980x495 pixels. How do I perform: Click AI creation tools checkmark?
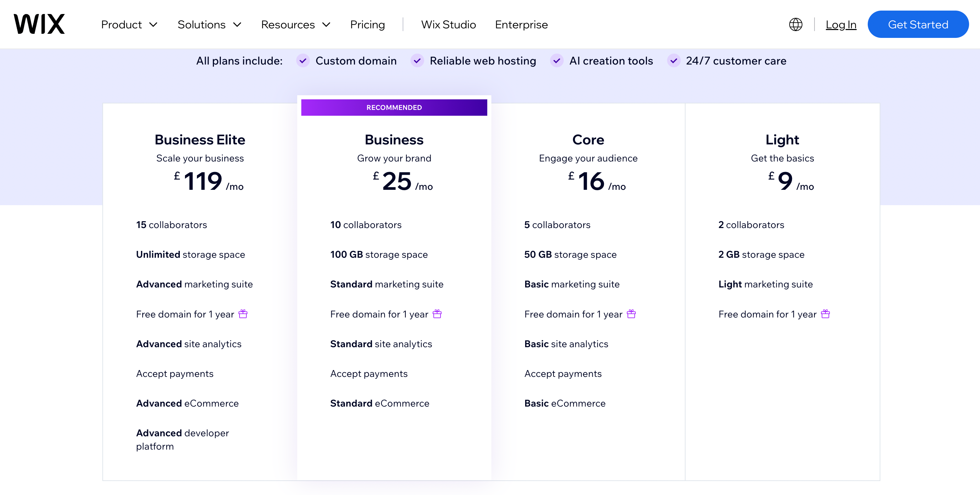[x=557, y=61]
